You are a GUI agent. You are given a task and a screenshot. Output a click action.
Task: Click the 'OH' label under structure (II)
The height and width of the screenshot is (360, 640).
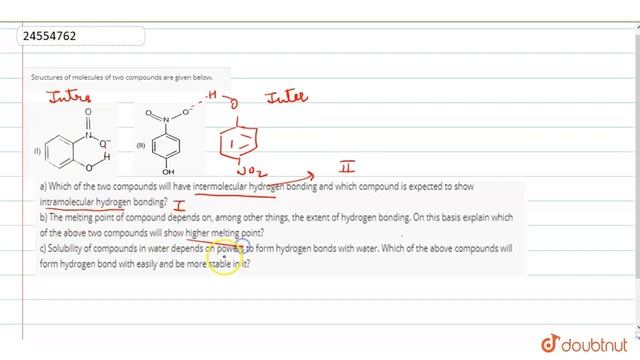[x=168, y=172]
